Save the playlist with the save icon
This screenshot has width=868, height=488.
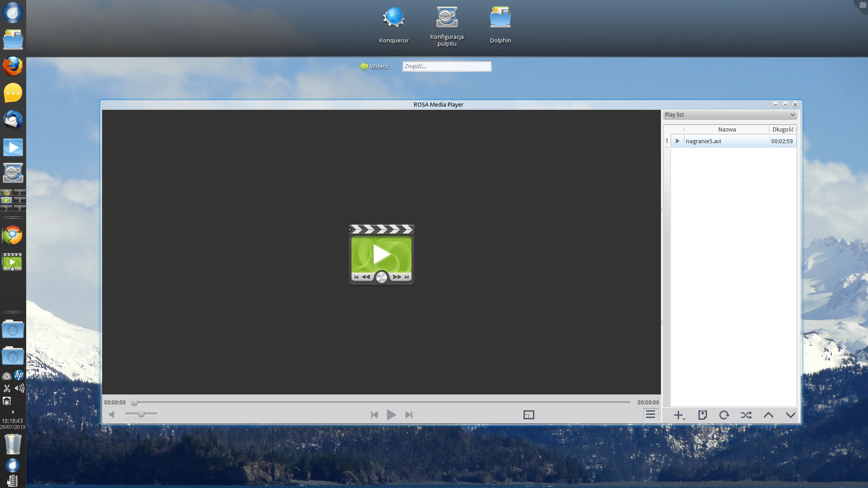click(x=702, y=415)
